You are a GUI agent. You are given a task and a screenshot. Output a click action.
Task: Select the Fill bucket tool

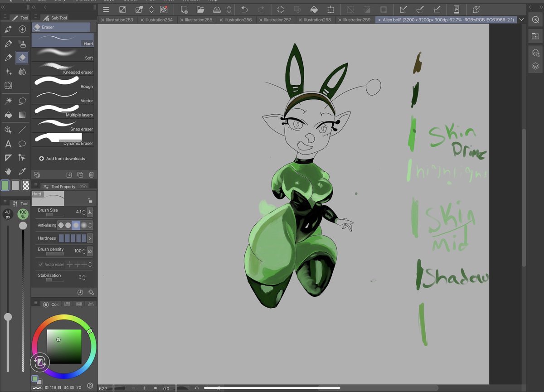(x=8, y=115)
